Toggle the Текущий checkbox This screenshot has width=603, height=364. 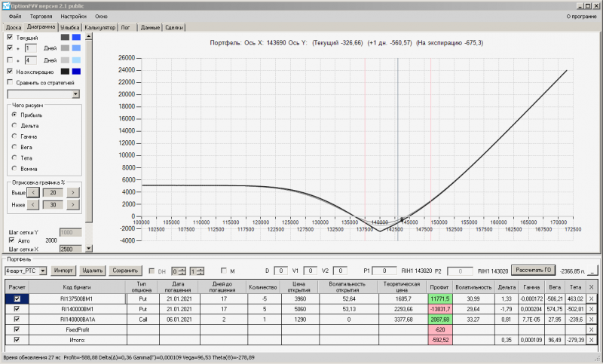tap(10, 37)
